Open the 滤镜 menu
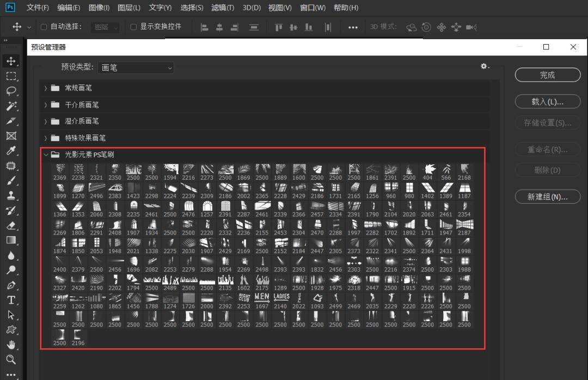 coord(223,8)
